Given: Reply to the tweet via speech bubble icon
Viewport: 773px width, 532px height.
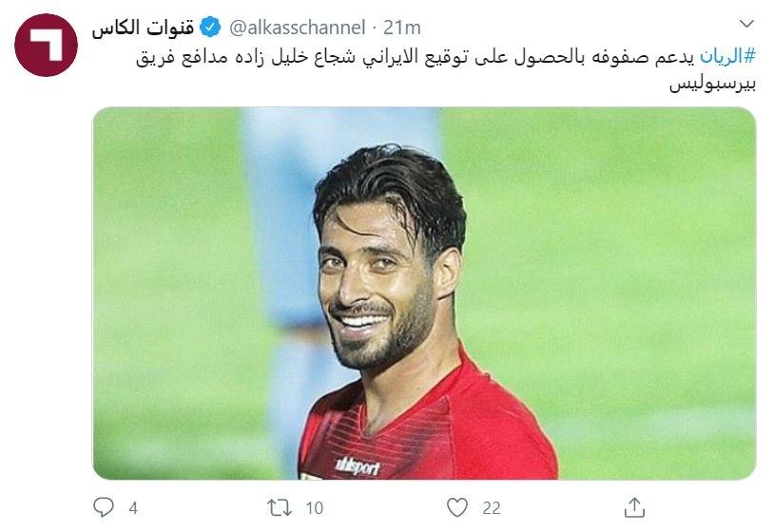Looking at the screenshot, I should 104,507.
